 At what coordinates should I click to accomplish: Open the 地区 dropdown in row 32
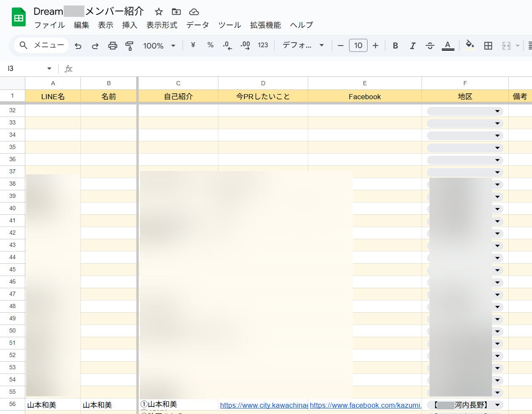[497, 111]
